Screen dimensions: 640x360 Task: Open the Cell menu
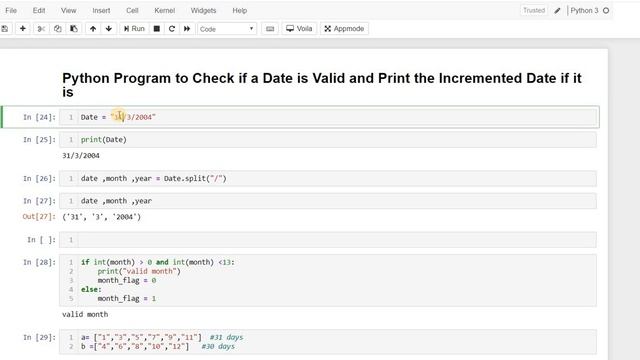tap(132, 11)
